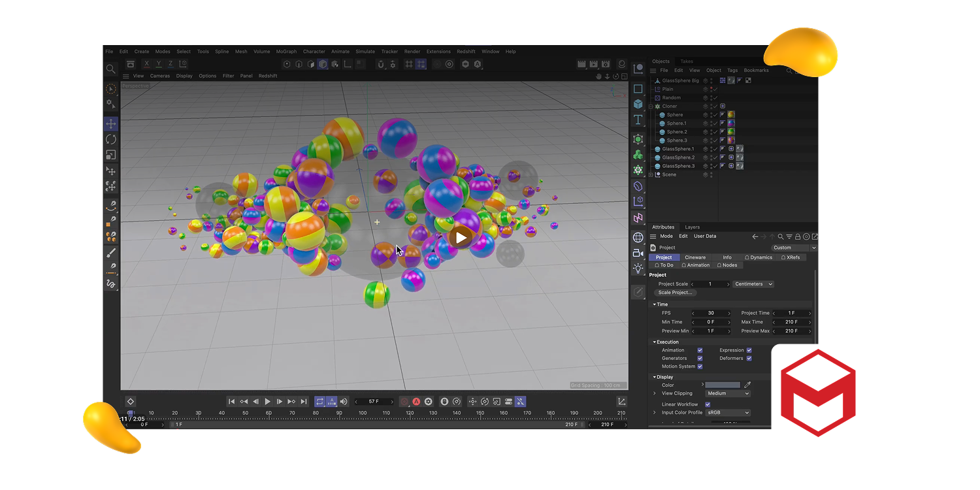Play the animation forward

click(x=267, y=401)
